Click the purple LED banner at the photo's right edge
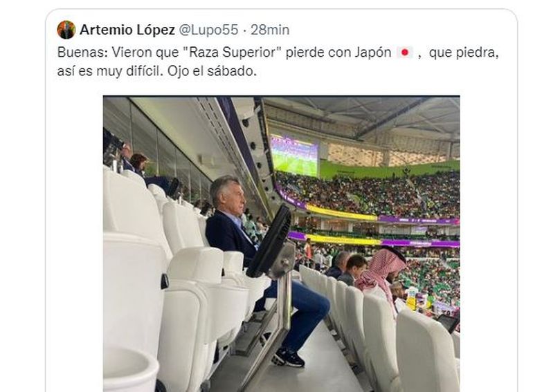 tap(419, 221)
